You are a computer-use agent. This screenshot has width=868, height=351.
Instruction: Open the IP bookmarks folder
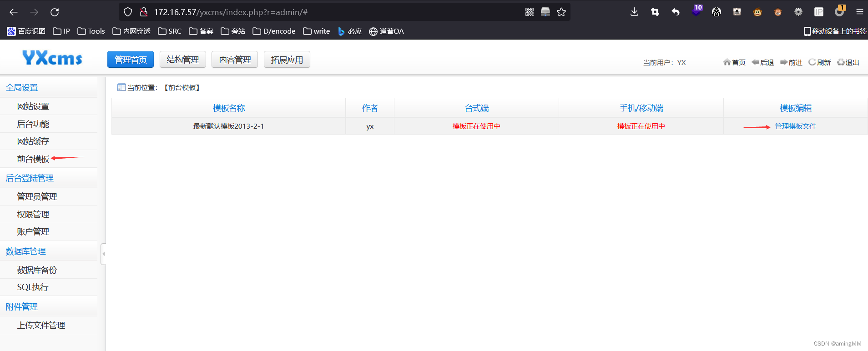(61, 31)
